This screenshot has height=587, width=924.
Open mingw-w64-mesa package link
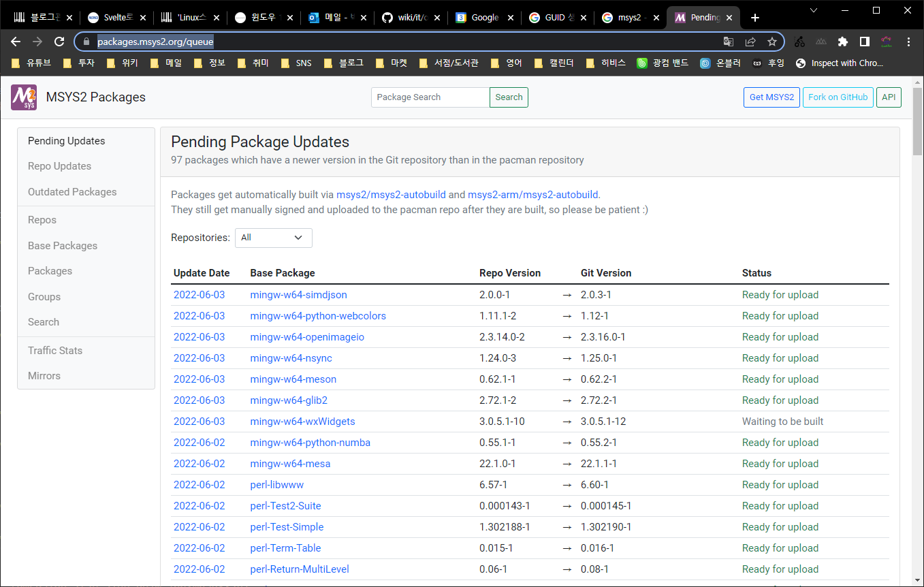pyautogui.click(x=290, y=464)
